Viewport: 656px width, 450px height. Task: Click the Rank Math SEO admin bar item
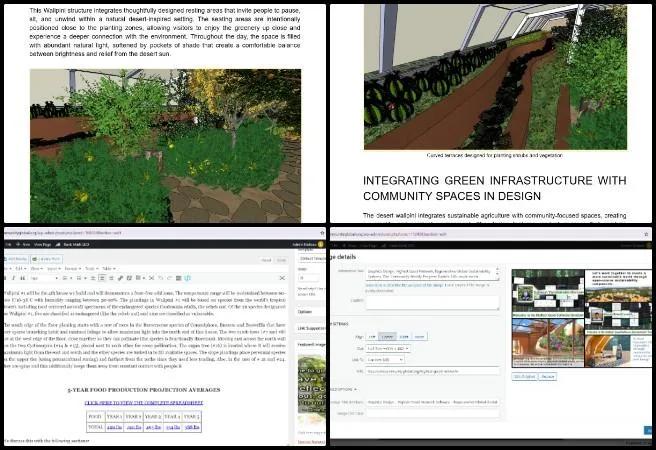[x=72, y=244]
